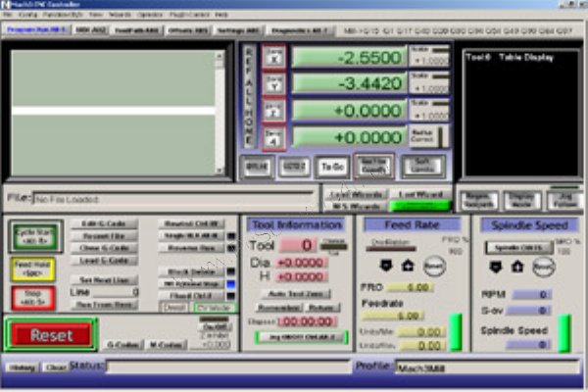588x392 pixels.
Task: Click the G-code window scrollbar down arrow
Action: (x=219, y=171)
